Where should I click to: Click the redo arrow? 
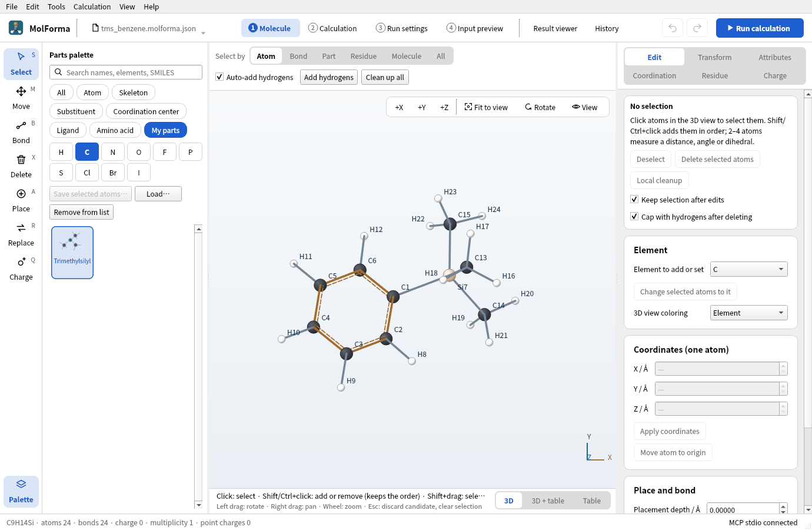click(x=697, y=28)
